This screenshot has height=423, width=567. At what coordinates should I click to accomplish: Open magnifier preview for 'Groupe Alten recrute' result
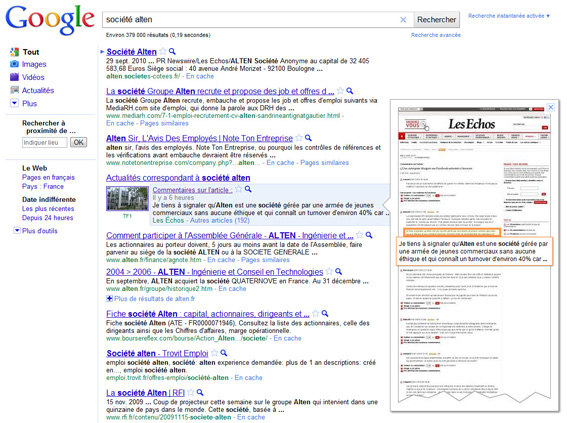(350, 91)
